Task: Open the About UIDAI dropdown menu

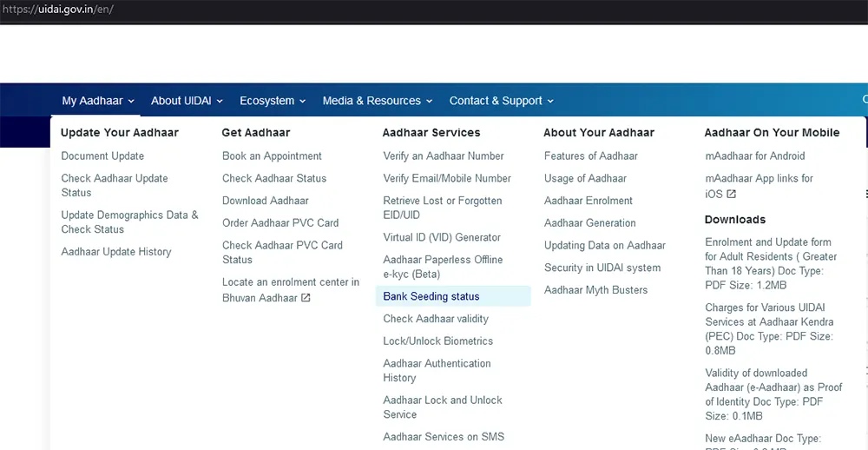Action: tap(187, 101)
